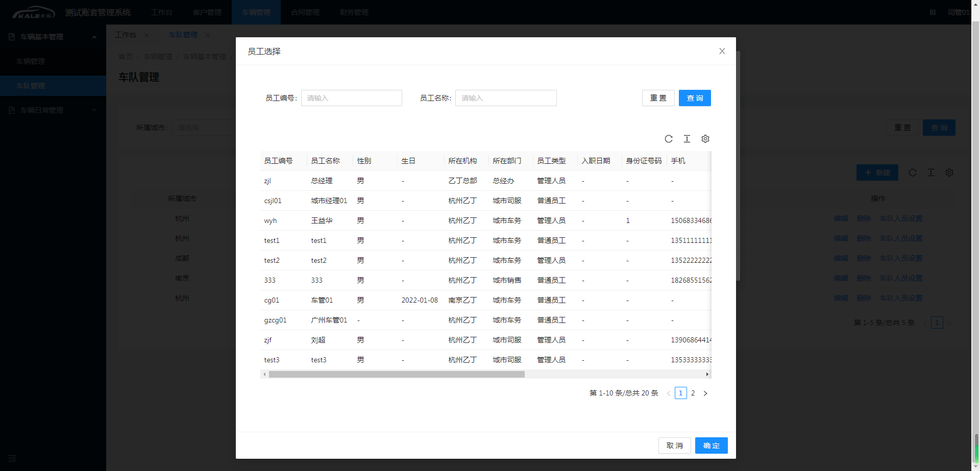
Task: Click the 重置 button in dialog
Action: (658, 98)
